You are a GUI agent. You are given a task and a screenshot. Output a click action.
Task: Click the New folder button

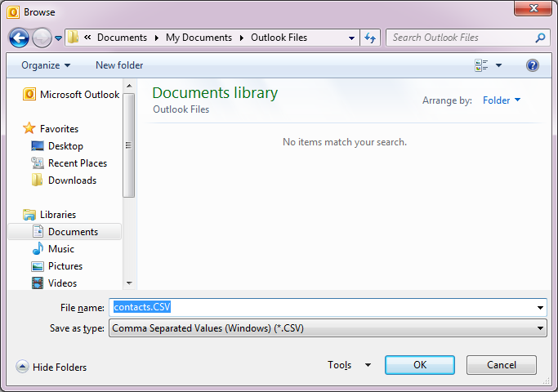[119, 65]
